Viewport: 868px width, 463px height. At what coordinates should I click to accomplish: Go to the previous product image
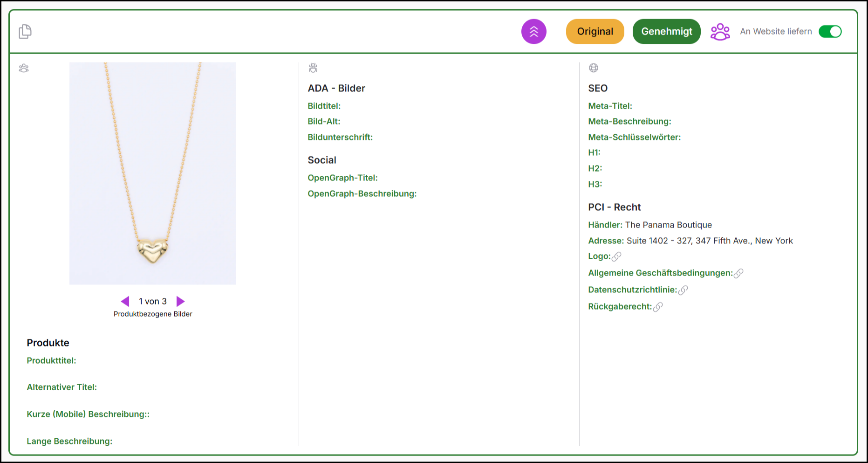[x=125, y=302]
